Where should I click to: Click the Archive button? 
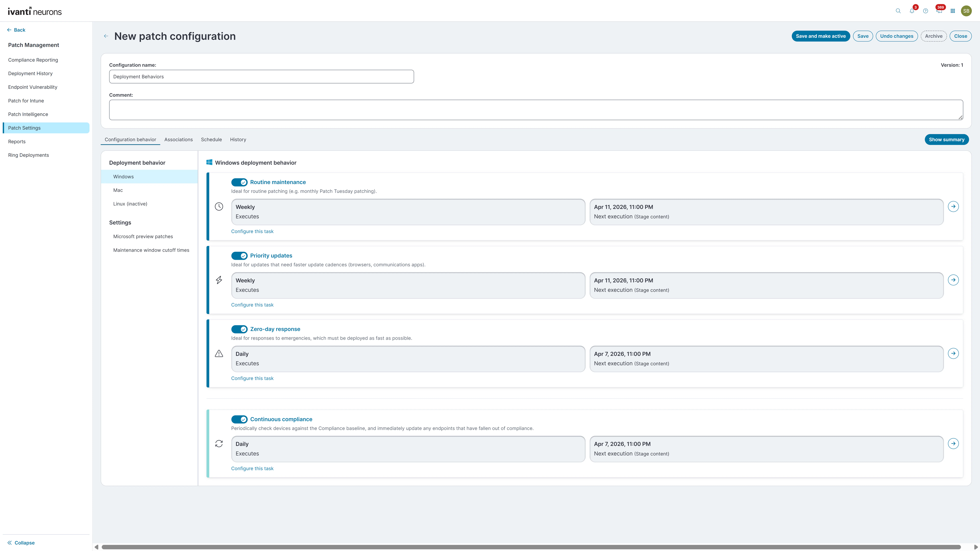coord(934,36)
